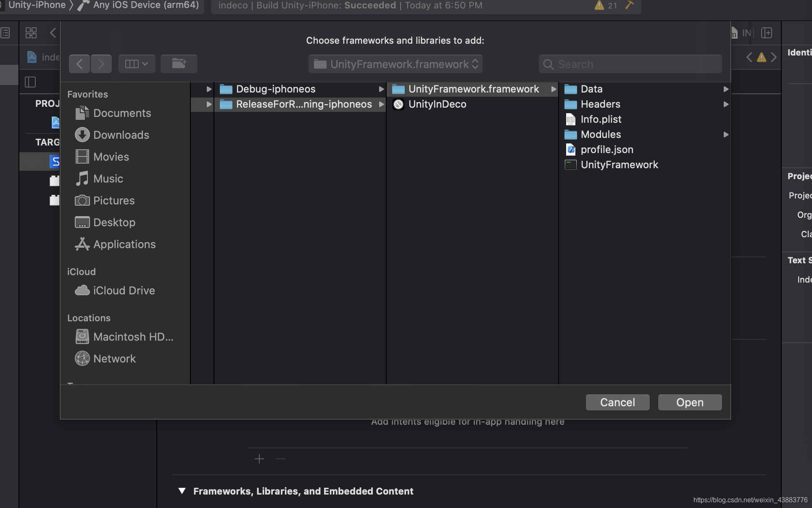Click the Cancel button
The image size is (812, 508).
(x=617, y=402)
